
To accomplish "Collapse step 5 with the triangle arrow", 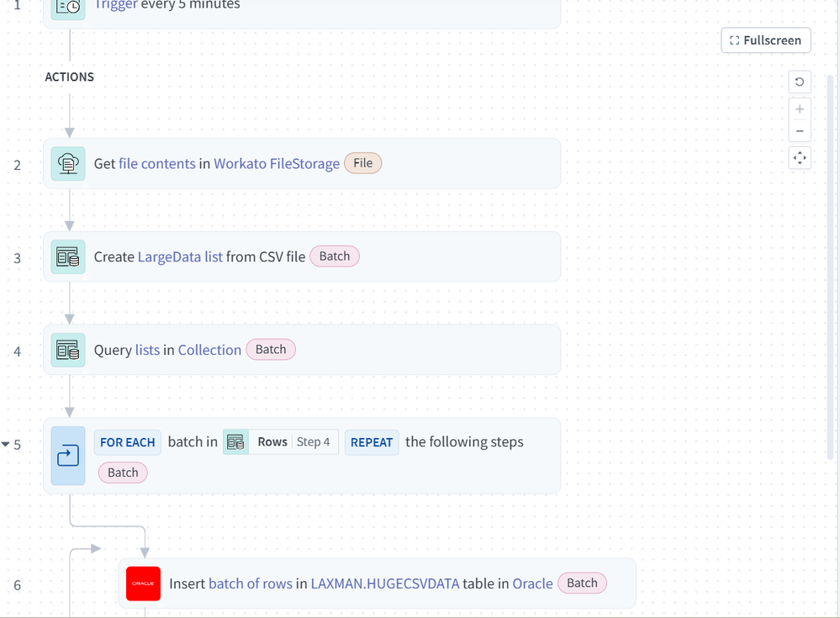I will (5, 444).
